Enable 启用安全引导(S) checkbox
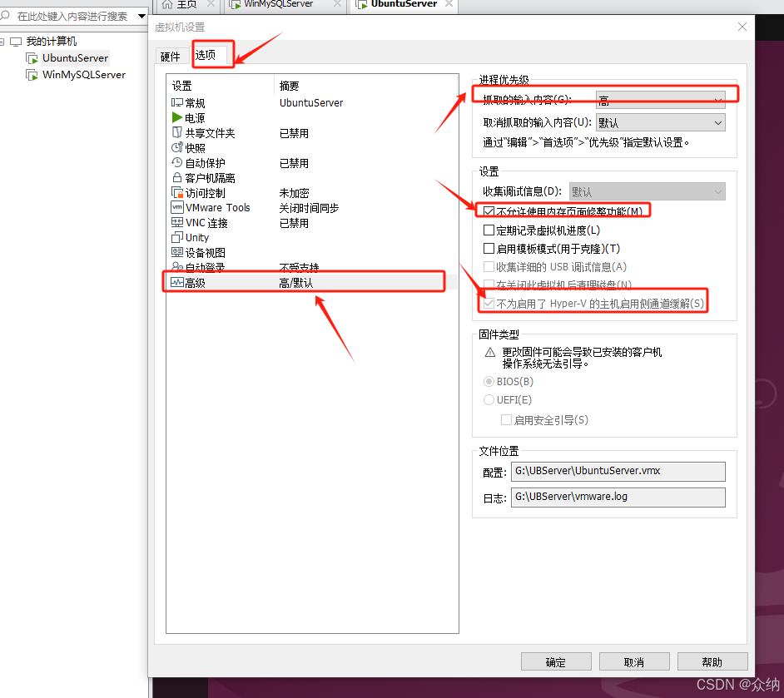This screenshot has width=784, height=698. [x=507, y=419]
